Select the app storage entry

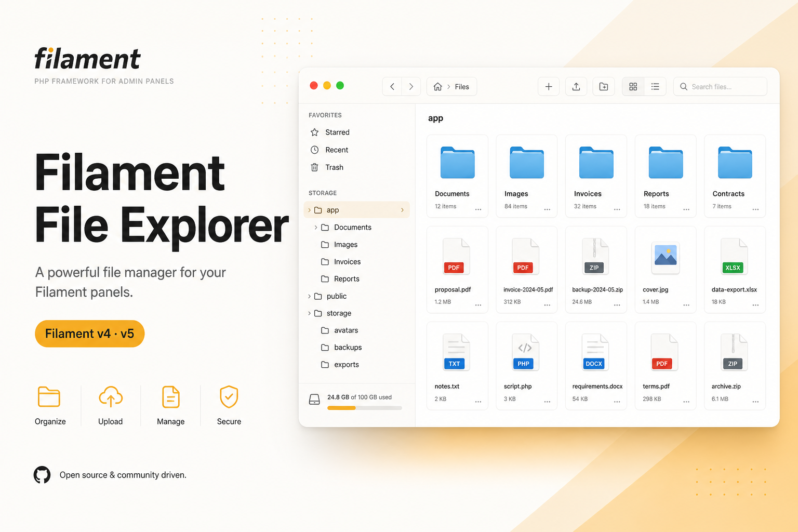coord(356,210)
